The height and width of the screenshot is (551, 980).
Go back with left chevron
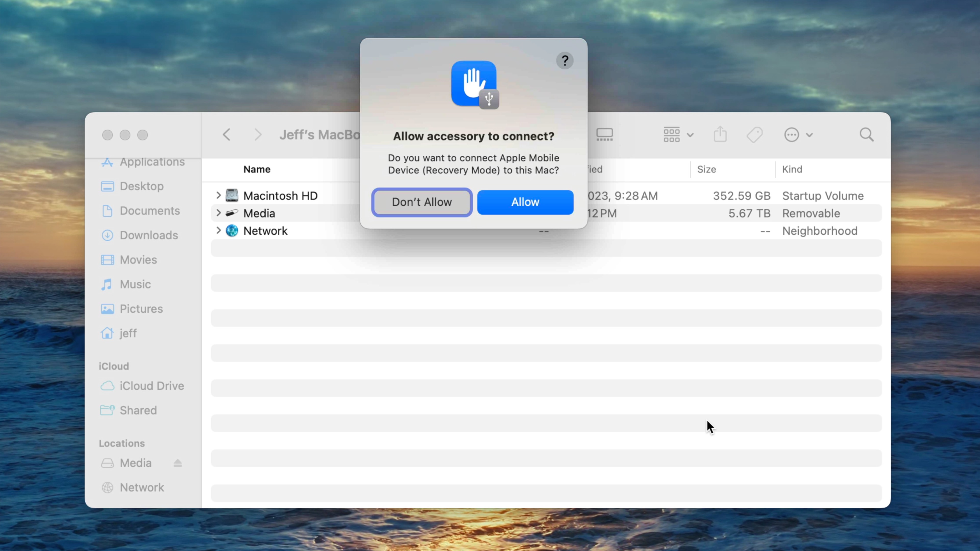point(227,135)
